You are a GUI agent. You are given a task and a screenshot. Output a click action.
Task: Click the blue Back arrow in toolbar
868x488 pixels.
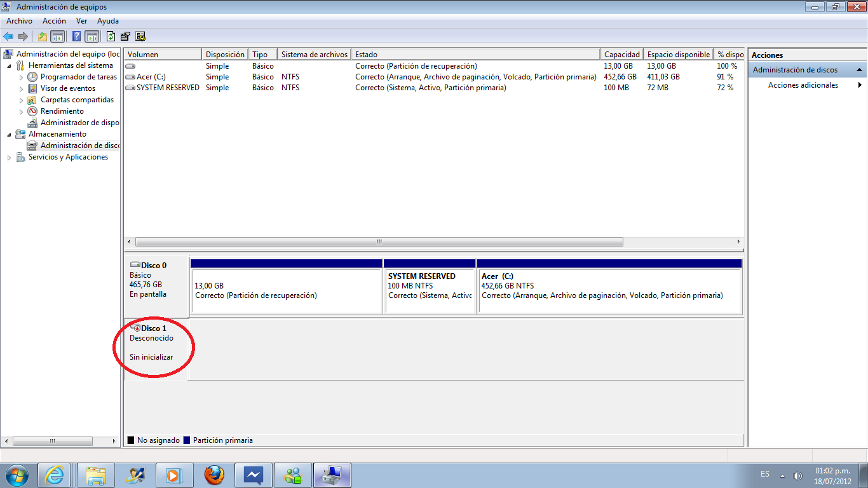(8, 36)
